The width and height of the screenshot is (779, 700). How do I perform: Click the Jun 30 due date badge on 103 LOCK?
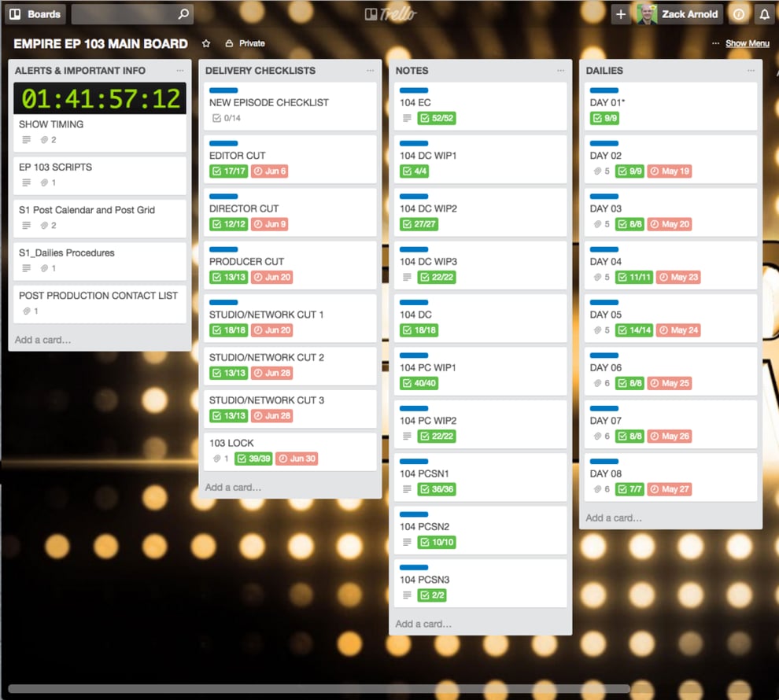tap(297, 459)
